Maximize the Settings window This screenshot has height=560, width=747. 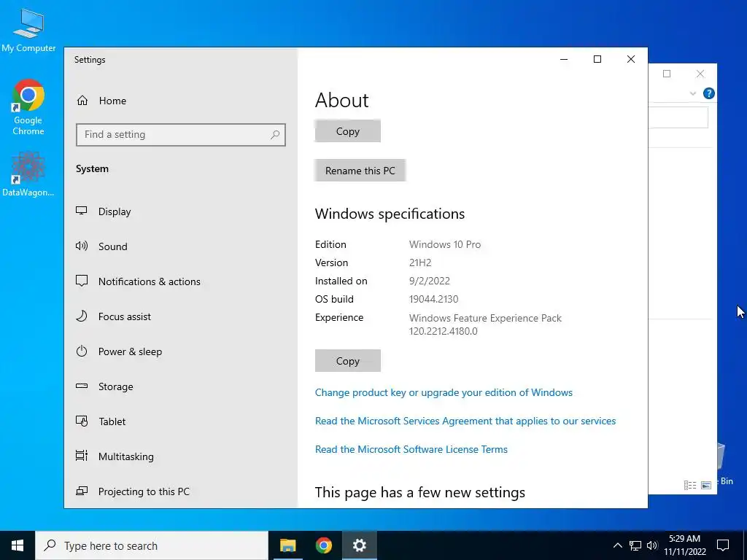[597, 59]
